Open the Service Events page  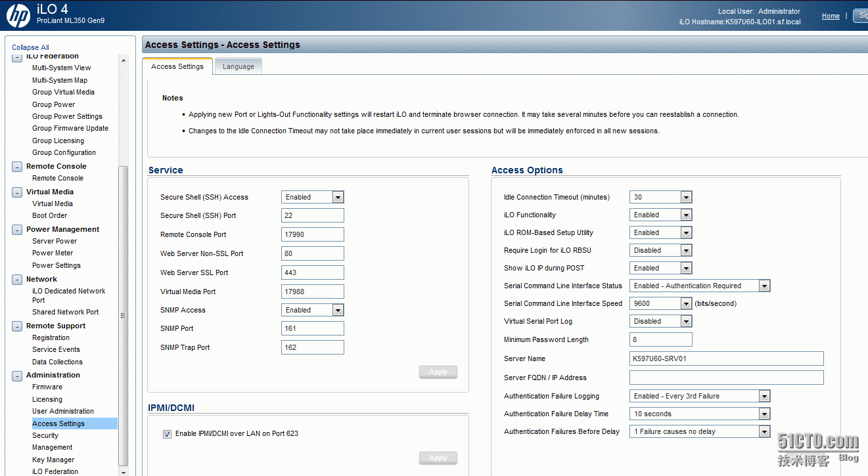(56, 349)
